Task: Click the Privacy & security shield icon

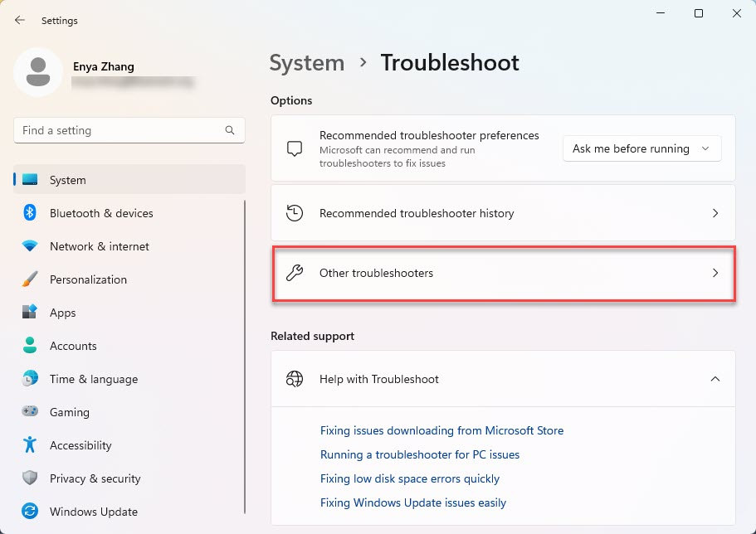Action: click(30, 478)
